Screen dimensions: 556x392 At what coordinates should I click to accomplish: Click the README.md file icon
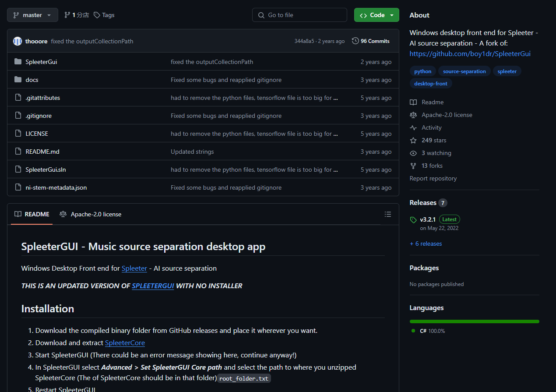18,152
